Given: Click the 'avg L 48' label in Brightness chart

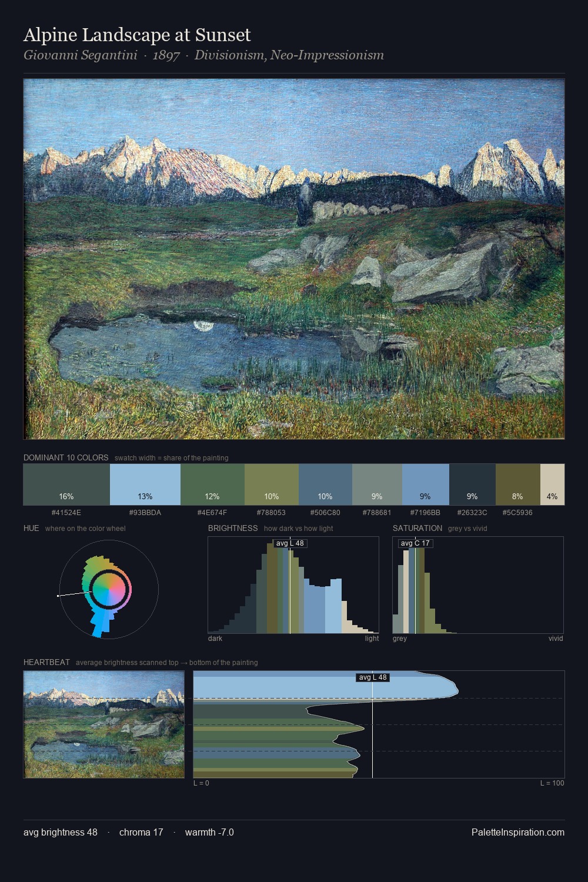Looking at the screenshot, I should click(x=290, y=543).
